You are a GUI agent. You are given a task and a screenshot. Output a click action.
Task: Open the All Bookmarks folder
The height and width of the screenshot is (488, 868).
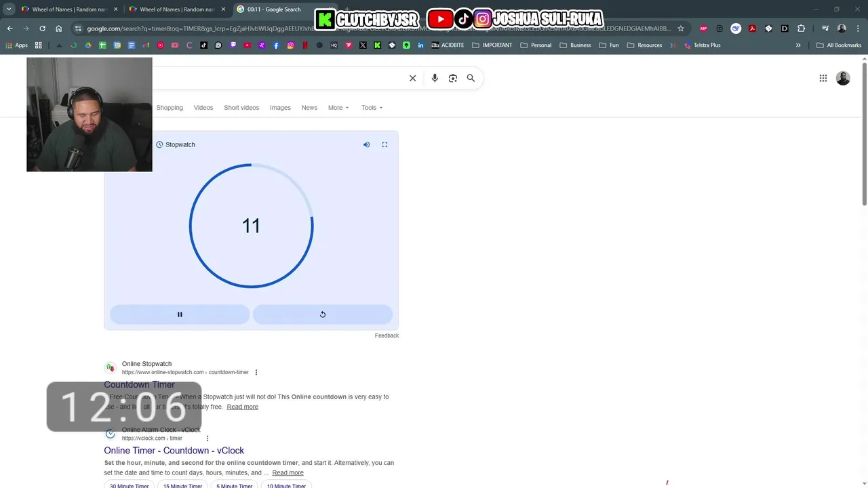[839, 45]
